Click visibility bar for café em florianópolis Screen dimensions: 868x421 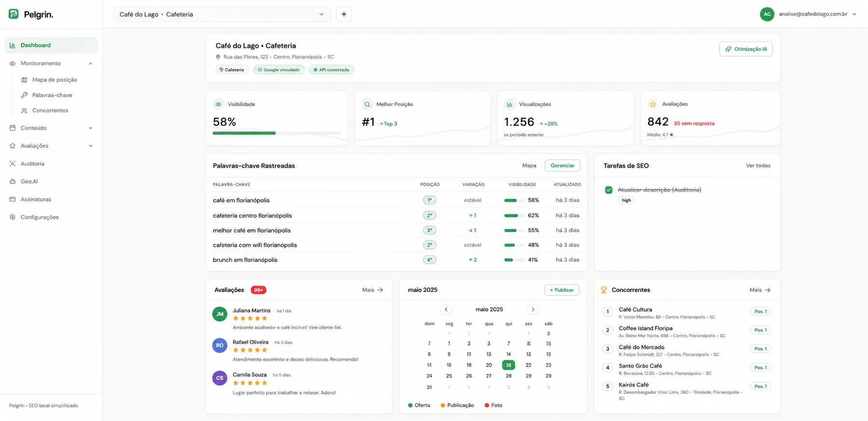tap(515, 200)
